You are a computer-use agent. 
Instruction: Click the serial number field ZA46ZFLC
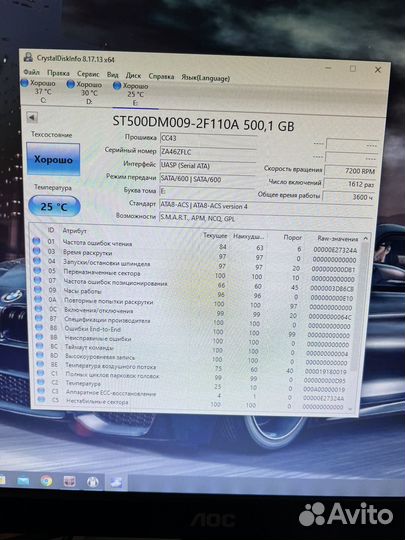208,152
